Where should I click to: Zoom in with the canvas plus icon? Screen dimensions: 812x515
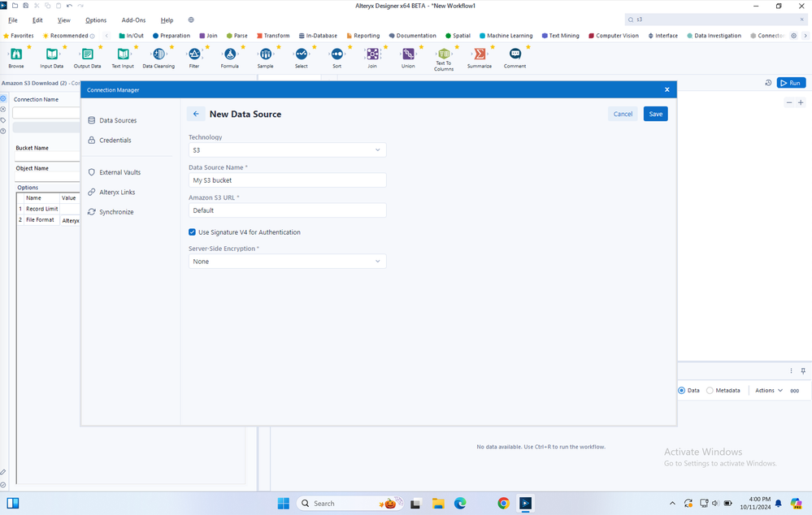point(801,102)
